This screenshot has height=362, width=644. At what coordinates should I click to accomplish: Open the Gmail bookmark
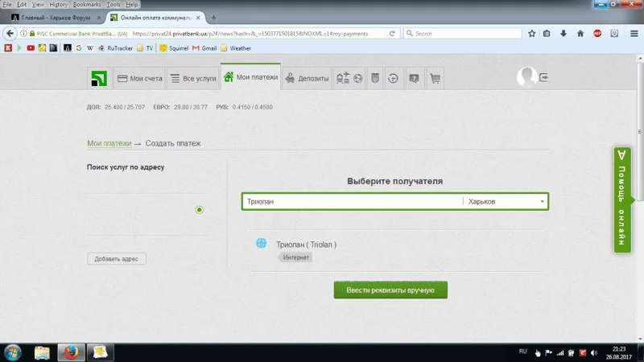click(204, 48)
